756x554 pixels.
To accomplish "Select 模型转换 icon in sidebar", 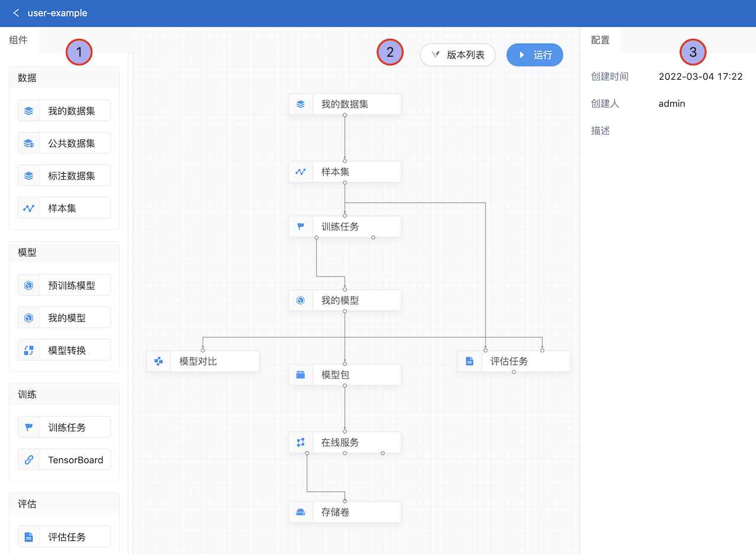I will point(29,350).
